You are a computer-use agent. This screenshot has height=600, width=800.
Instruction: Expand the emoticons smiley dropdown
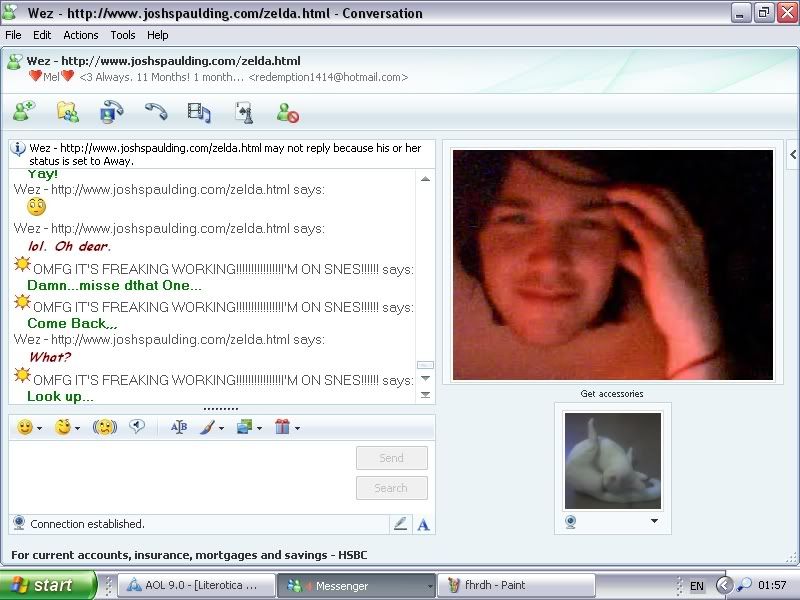pos(39,428)
